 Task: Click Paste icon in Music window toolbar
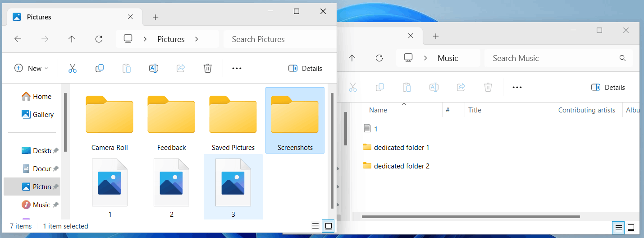click(407, 87)
